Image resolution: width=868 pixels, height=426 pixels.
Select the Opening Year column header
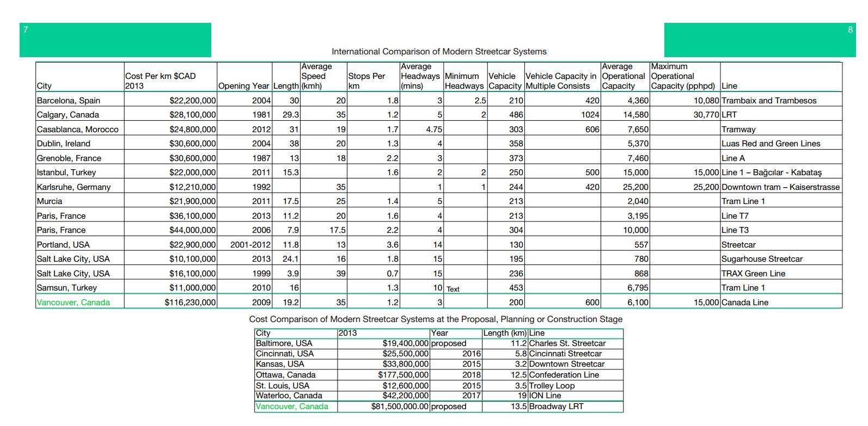[x=243, y=86]
